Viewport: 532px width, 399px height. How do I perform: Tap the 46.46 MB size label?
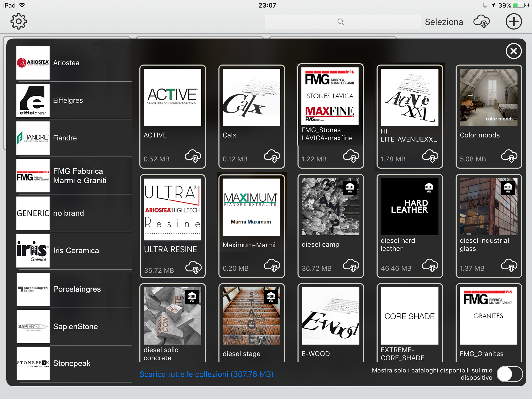pyautogui.click(x=396, y=268)
